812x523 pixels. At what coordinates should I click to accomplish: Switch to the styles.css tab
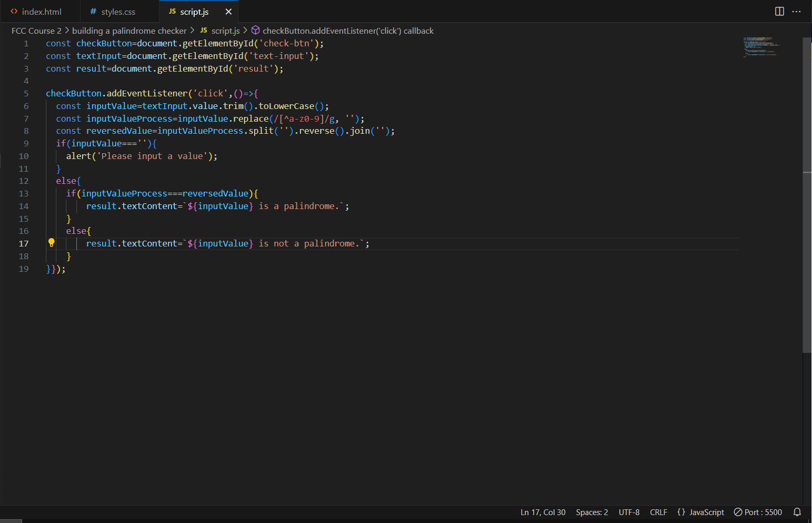click(118, 12)
